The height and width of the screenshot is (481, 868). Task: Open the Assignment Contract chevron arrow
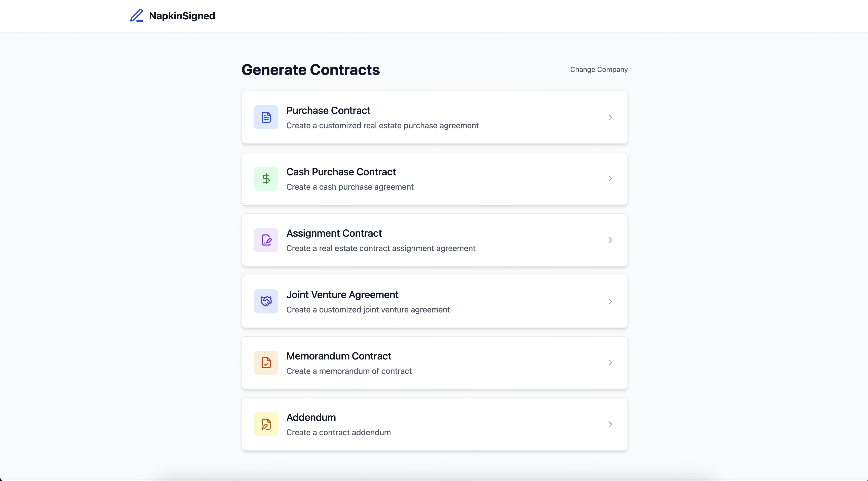tap(610, 240)
